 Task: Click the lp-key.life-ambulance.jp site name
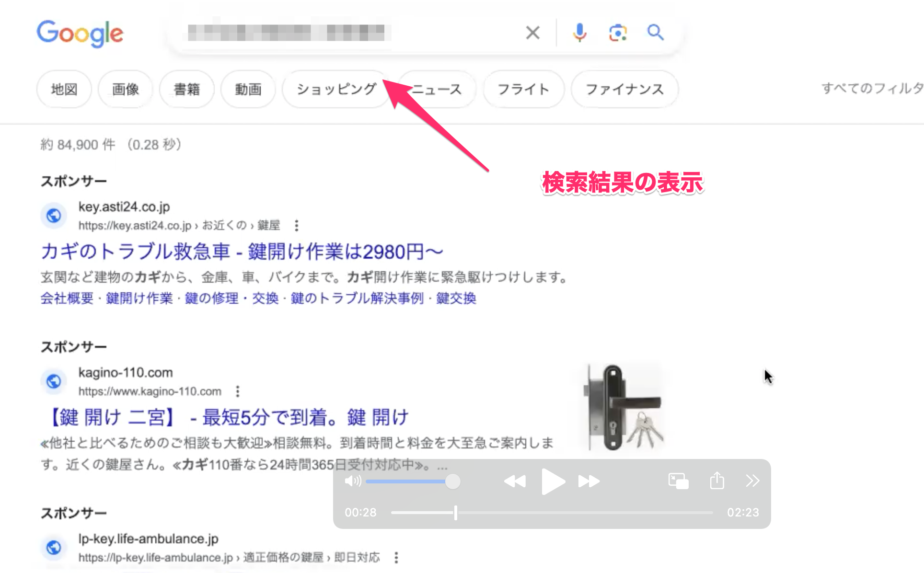tap(149, 539)
